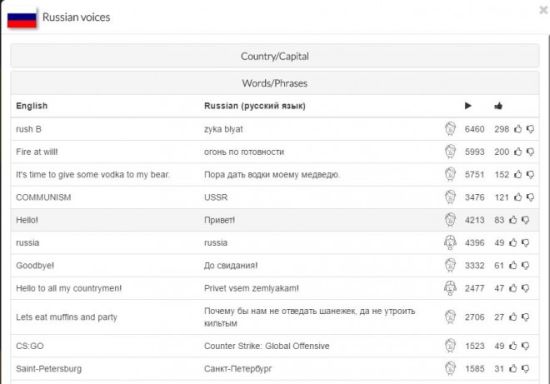Thumbs up 'Lets eat muffins and party'
550x384 pixels.
tap(513, 317)
